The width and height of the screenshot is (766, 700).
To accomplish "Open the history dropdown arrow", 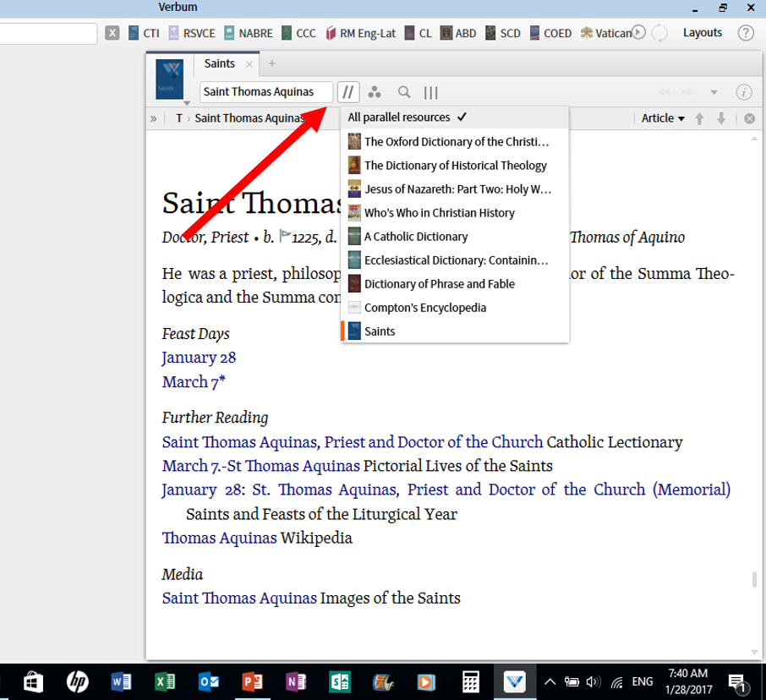I will tap(714, 92).
